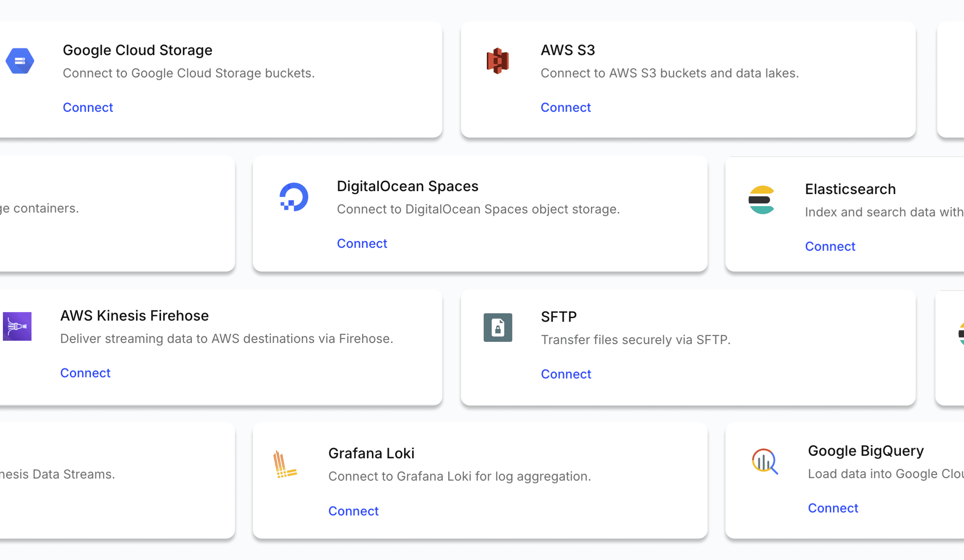Click the AWS Kinesis Firehose purple icon
This screenshot has height=560, width=964.
pyautogui.click(x=17, y=326)
